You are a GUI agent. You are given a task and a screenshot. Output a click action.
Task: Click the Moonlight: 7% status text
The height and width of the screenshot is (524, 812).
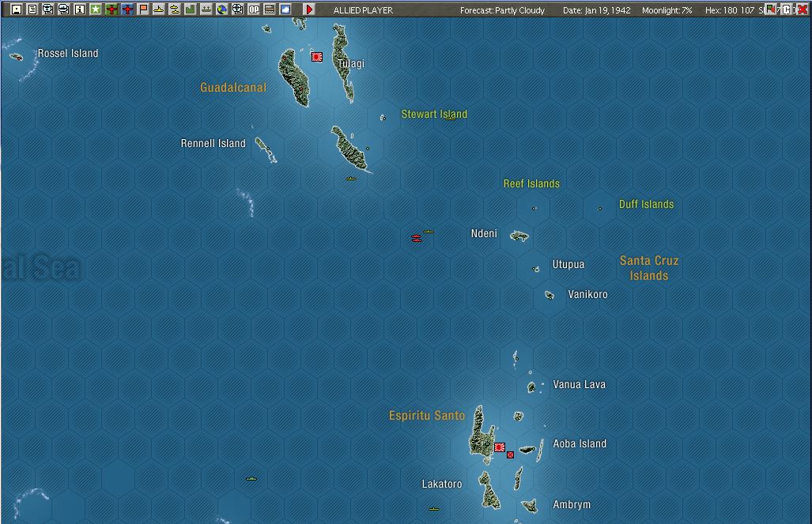[x=667, y=10]
